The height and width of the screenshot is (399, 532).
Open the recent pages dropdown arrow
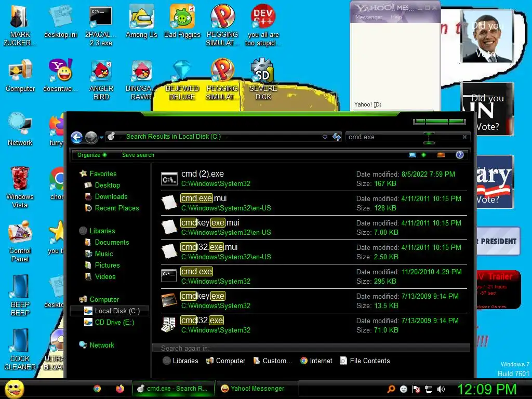point(101,137)
